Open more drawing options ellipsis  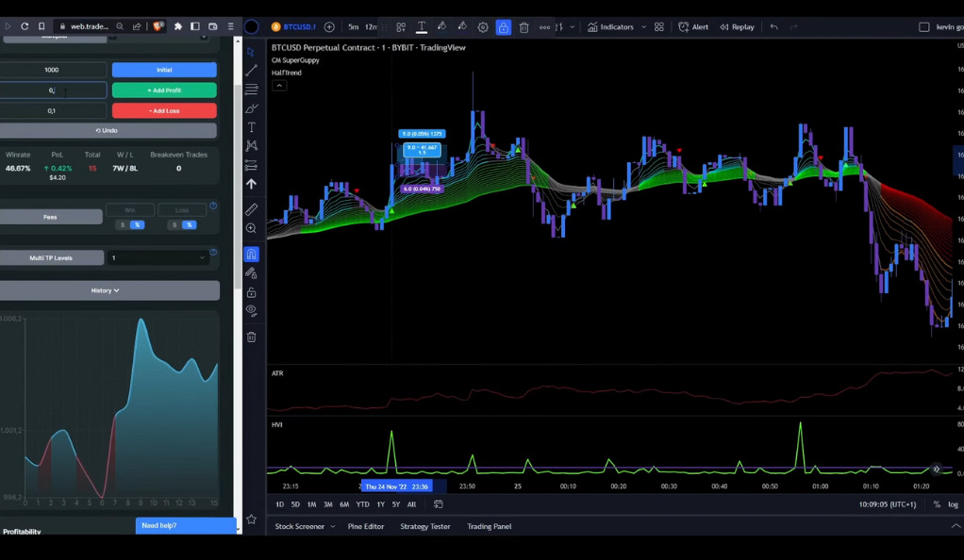coord(544,27)
